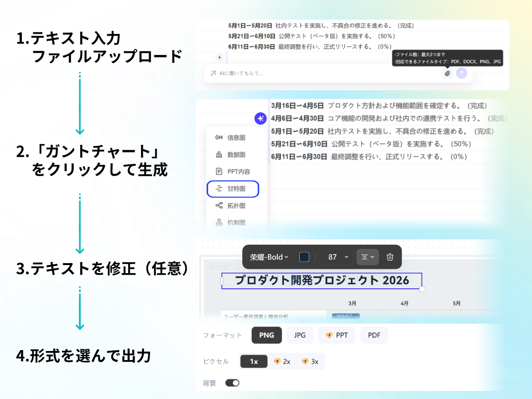Choose 拓扑図 from the chart type list
This screenshot has width=532, height=399.
point(235,205)
